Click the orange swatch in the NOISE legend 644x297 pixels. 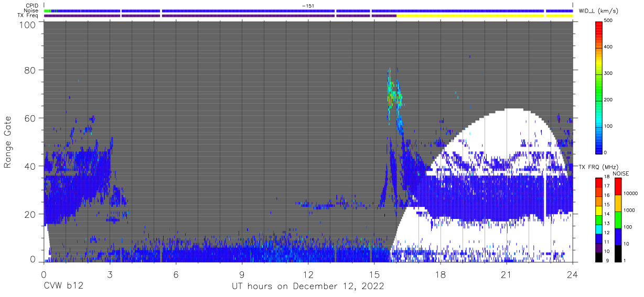pos(618,203)
